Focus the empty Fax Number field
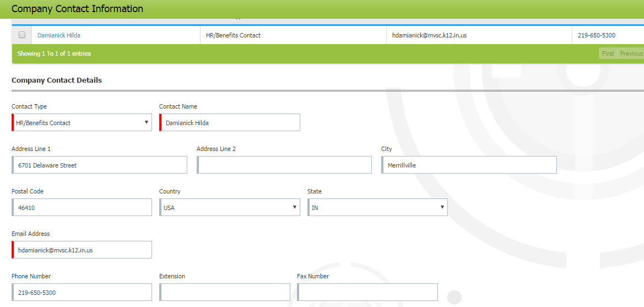The image size is (644, 307). 367,292
